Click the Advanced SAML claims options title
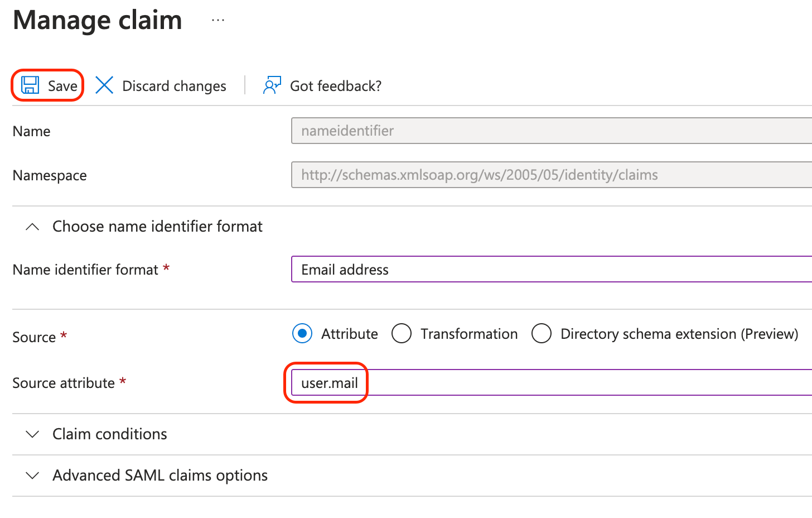 pos(160,476)
